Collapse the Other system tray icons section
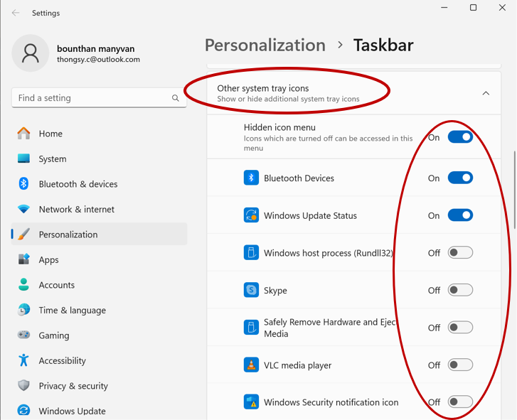517x420 pixels. coord(486,93)
